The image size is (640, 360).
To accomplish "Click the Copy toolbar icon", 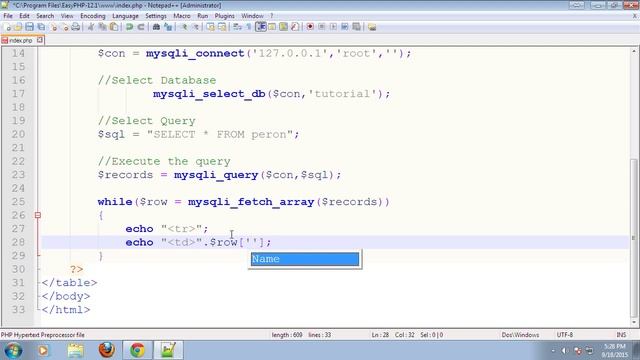I will pyautogui.click(x=102, y=27).
